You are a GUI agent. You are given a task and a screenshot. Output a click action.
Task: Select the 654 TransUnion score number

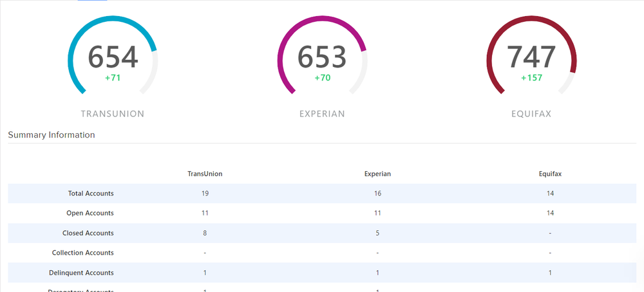[113, 57]
